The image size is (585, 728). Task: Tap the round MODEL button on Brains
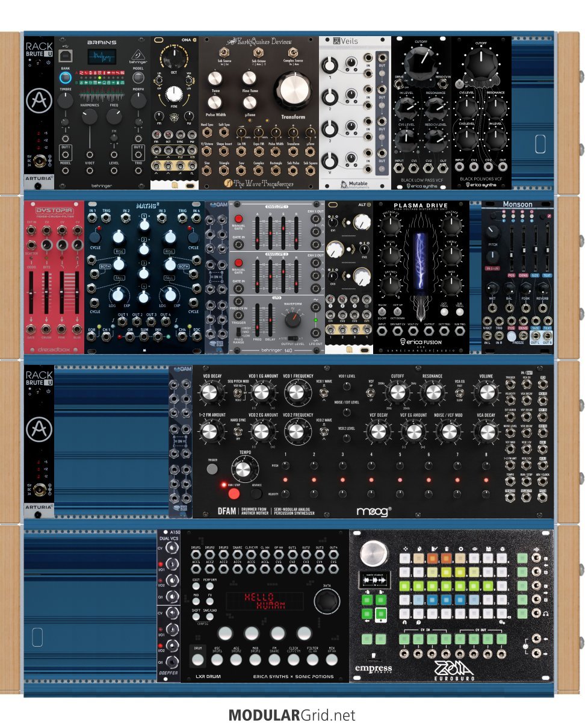click(138, 78)
